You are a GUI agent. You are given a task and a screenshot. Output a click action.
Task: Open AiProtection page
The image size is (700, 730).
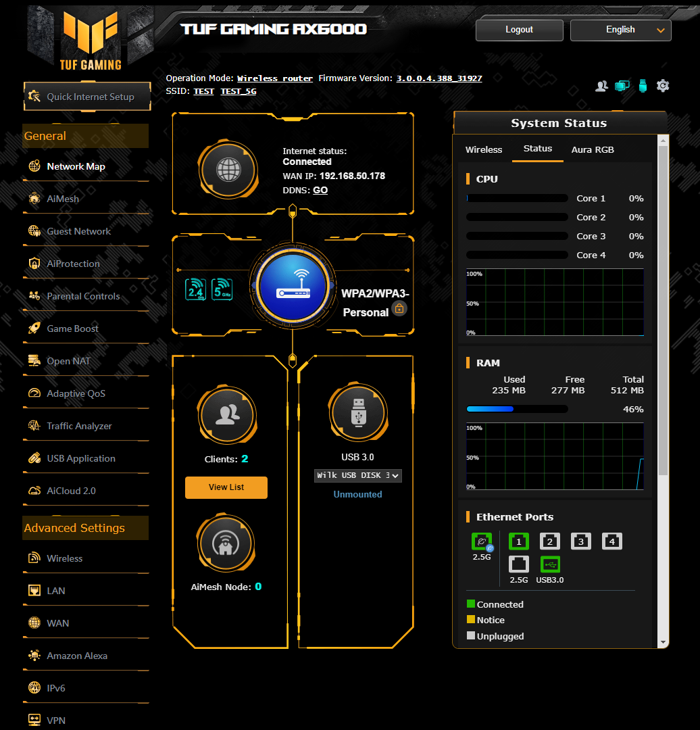(86, 264)
